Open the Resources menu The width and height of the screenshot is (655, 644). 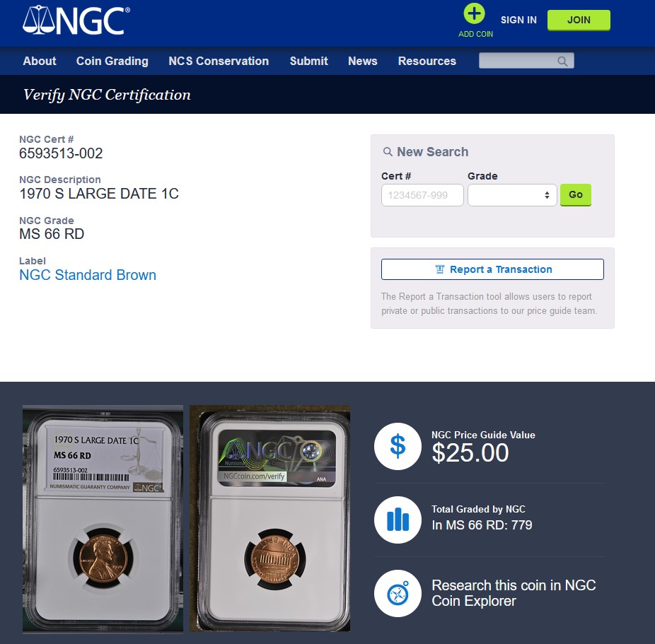pos(427,61)
